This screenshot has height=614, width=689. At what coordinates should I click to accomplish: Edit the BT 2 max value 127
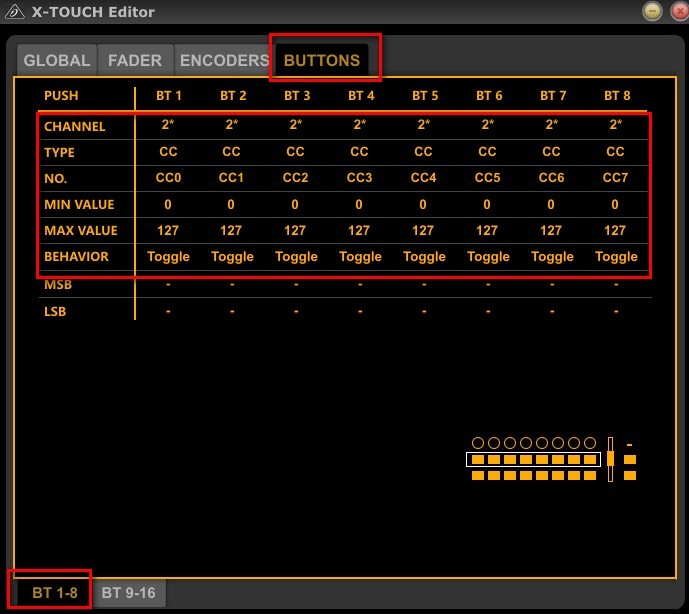[x=231, y=230]
